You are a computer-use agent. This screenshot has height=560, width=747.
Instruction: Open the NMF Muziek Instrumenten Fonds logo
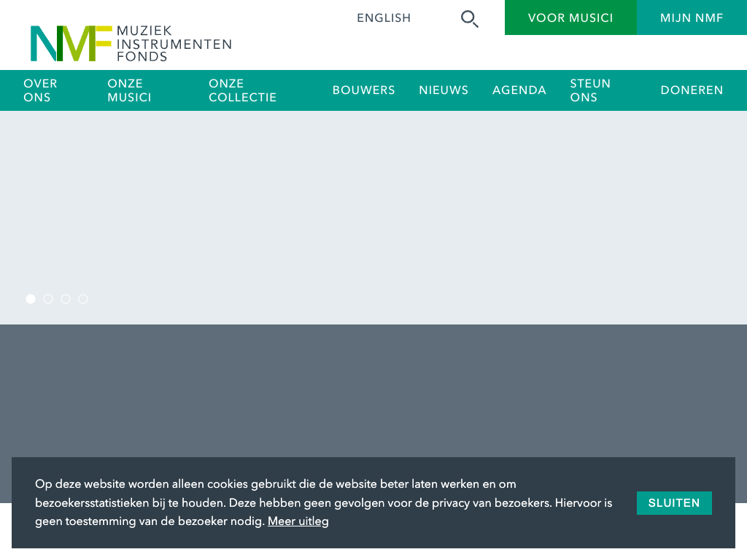131,43
